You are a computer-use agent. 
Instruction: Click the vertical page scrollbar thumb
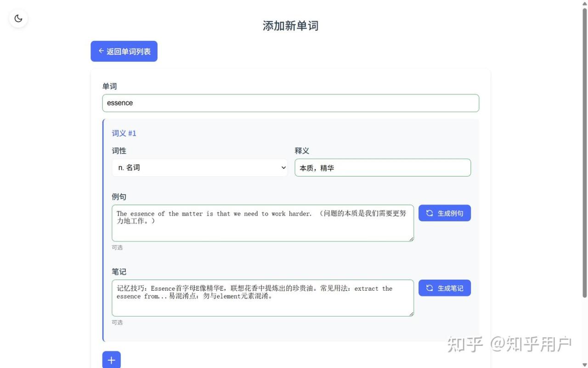[x=584, y=152]
